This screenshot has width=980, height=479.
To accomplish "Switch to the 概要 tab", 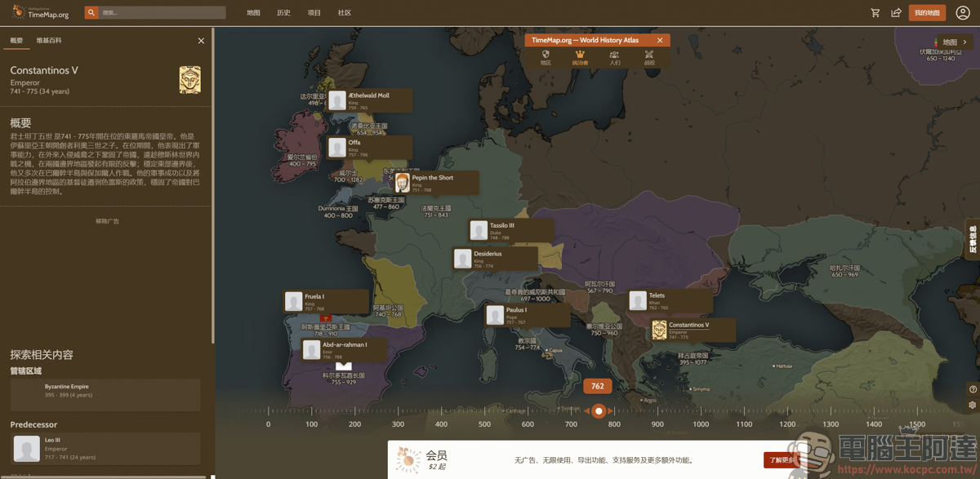I will (16, 41).
